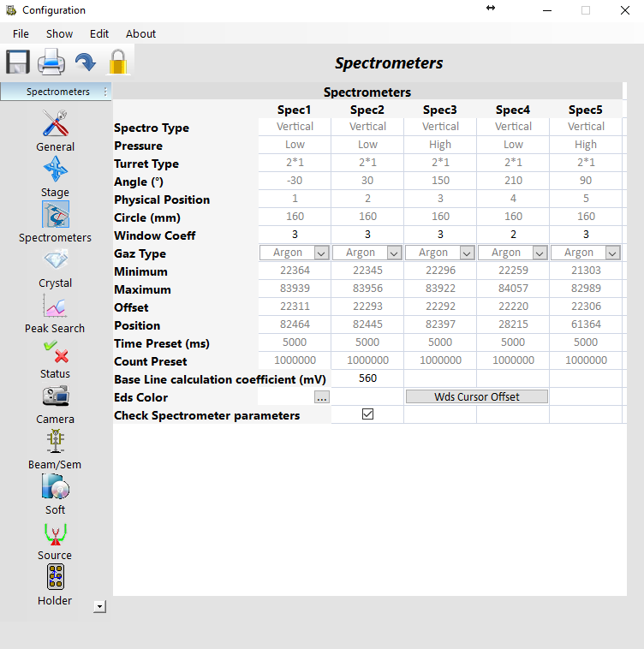Click the Eds Color ellipsis button
This screenshot has height=649, width=644.
coord(321,397)
